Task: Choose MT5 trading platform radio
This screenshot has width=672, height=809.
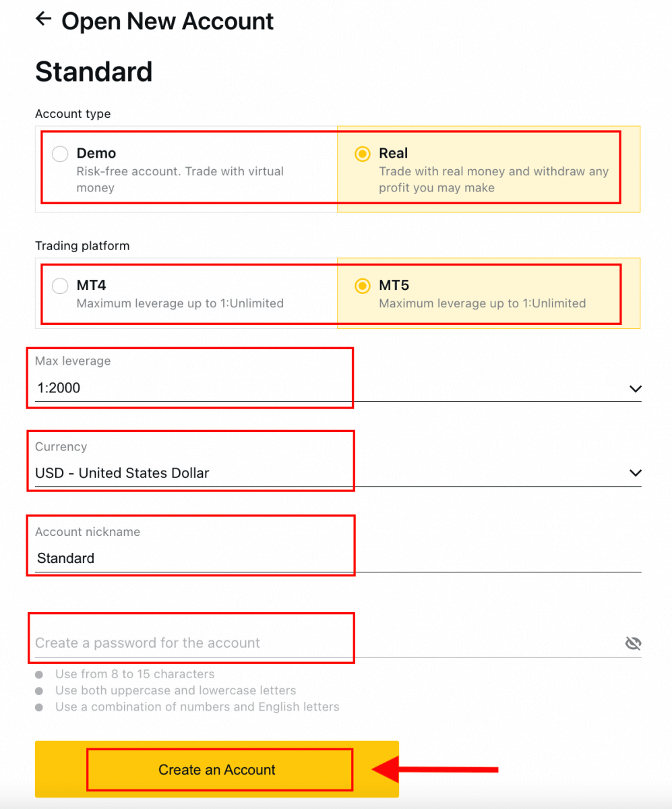Action: click(x=362, y=286)
